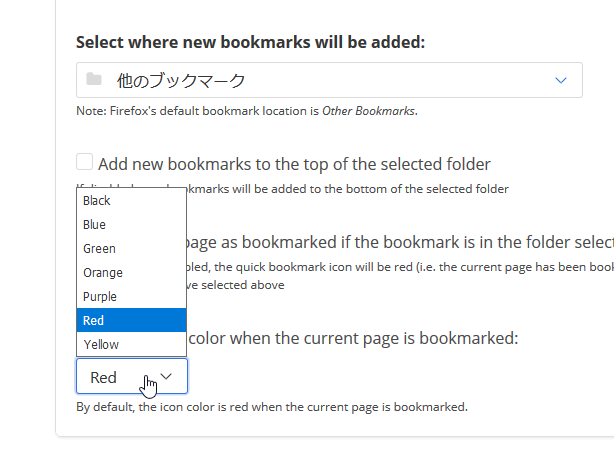The width and height of the screenshot is (614, 470).
Task: Choose Black in the color list
Action: (x=132, y=201)
